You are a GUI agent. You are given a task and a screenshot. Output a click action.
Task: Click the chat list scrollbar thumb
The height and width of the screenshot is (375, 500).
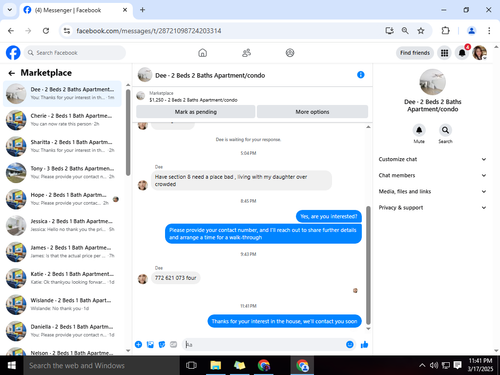(128, 132)
